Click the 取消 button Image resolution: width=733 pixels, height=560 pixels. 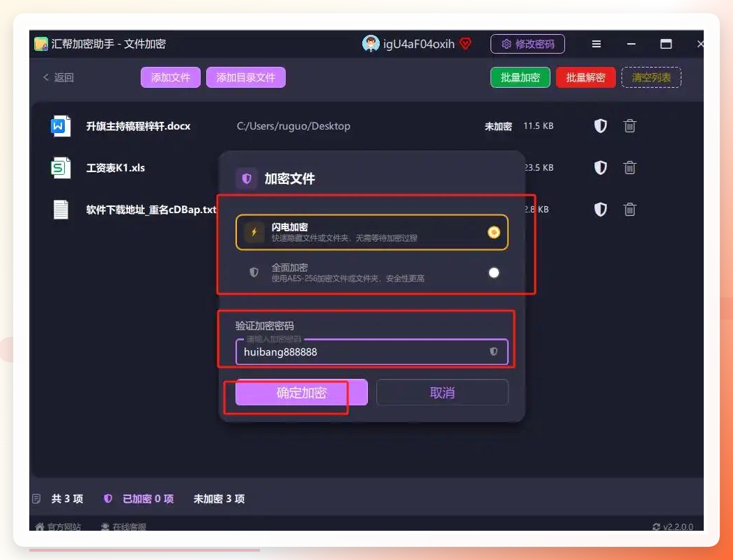click(442, 392)
